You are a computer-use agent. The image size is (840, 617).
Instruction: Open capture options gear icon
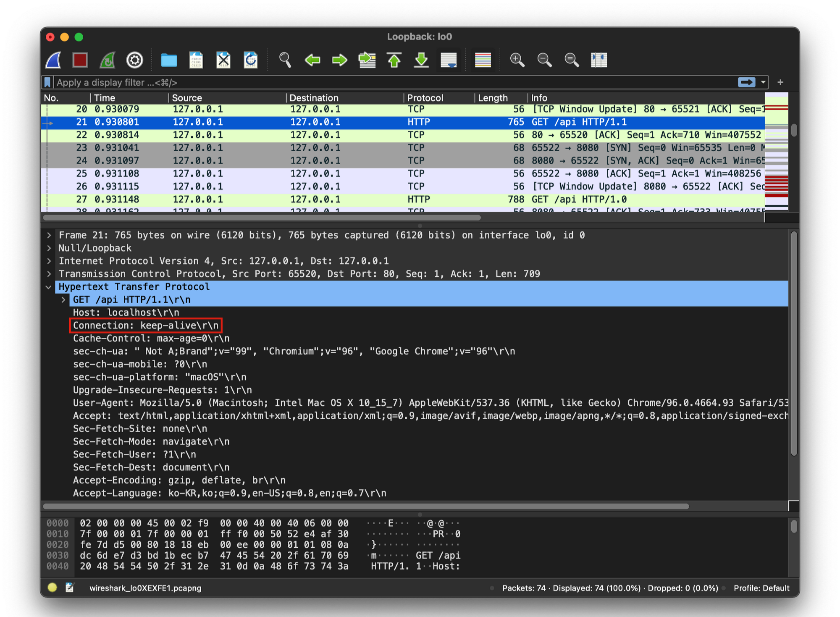coord(135,60)
